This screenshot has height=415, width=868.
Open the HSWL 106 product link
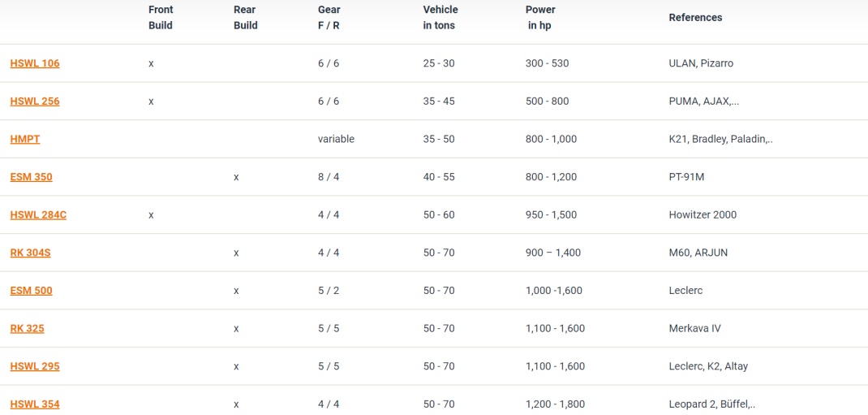tap(35, 63)
